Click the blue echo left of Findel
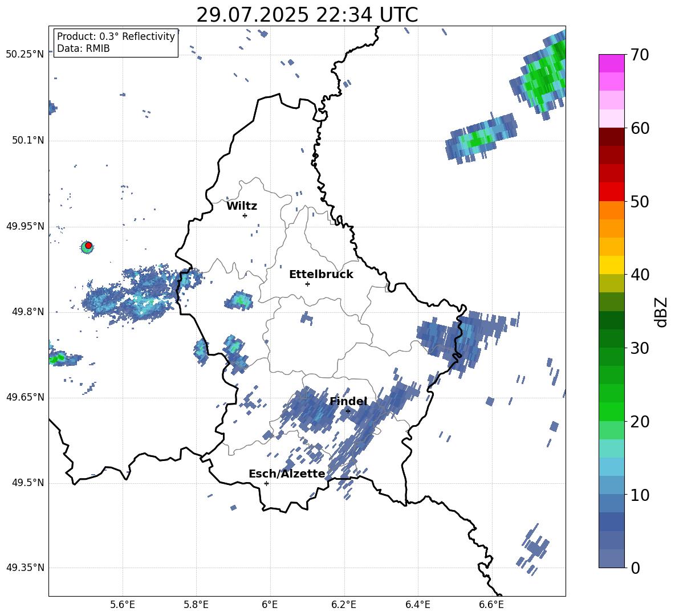This screenshot has width=675, height=616. [309, 410]
